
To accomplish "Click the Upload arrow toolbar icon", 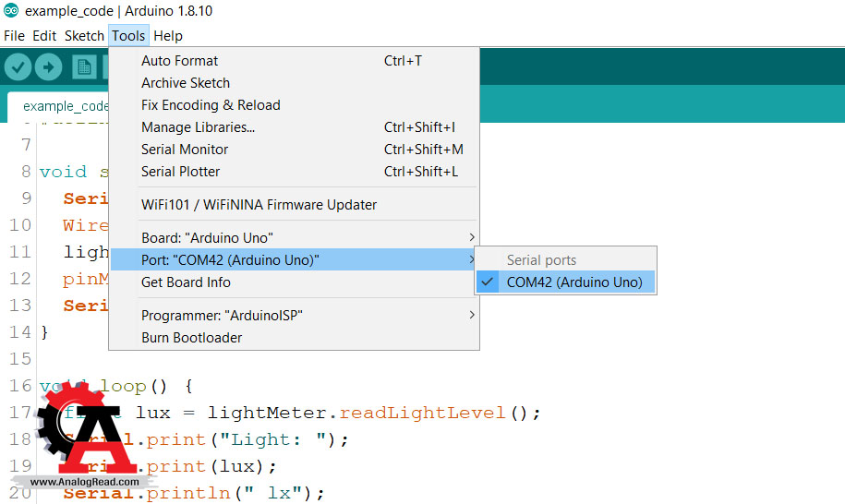I will 49,67.
